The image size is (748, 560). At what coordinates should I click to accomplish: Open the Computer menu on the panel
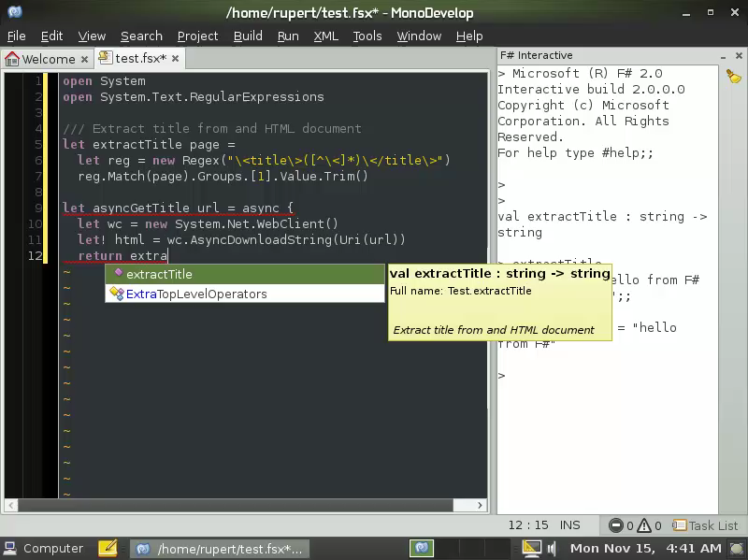[44, 549]
